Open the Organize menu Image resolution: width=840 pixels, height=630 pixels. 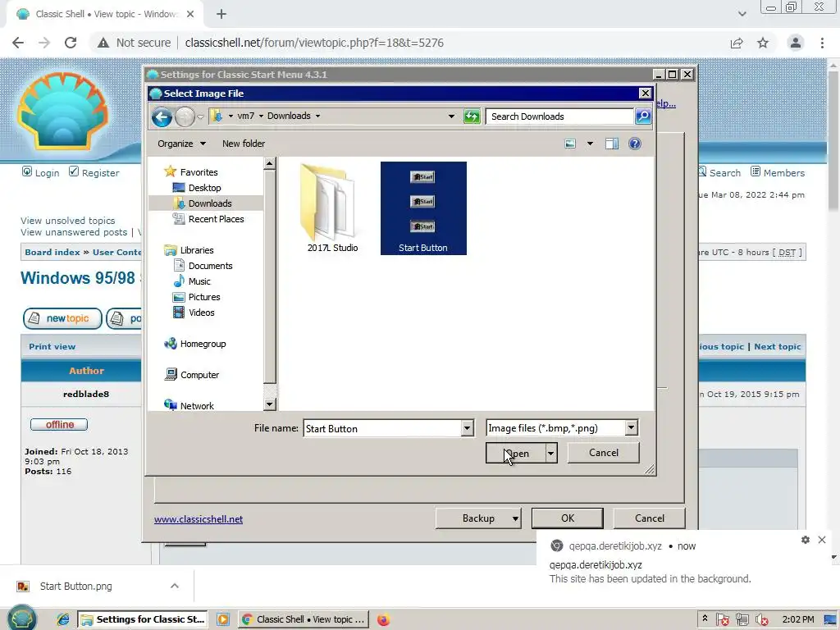click(181, 144)
